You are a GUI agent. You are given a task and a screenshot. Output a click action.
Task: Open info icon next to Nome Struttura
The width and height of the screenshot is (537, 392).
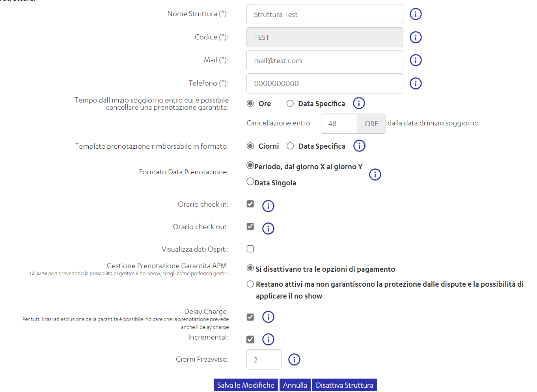416,14
